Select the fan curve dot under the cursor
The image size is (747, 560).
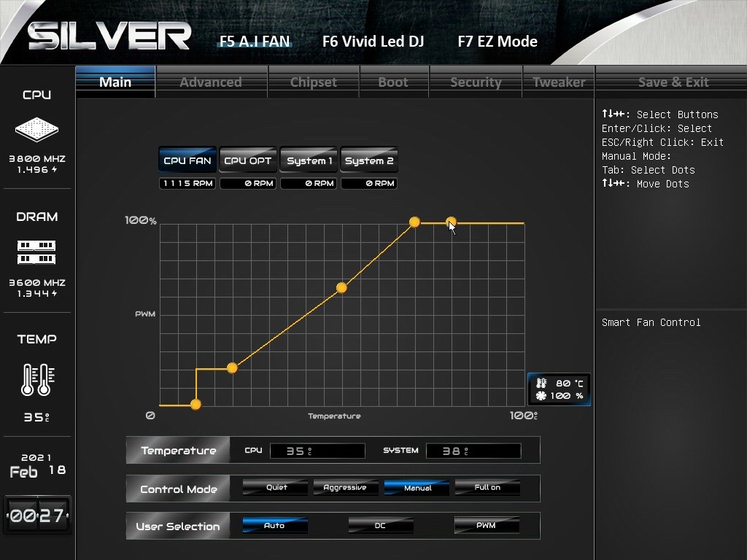tap(451, 222)
